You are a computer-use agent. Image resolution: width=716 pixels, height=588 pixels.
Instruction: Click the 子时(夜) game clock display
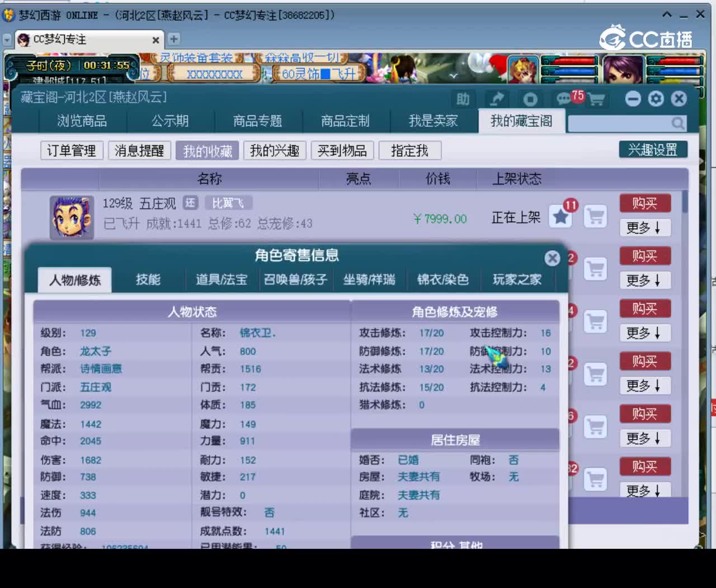77,65
